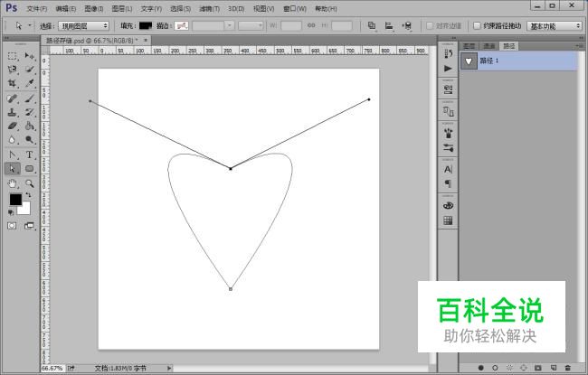Select the Crop tool
Screen dimensions: 588x375
(x=12, y=83)
